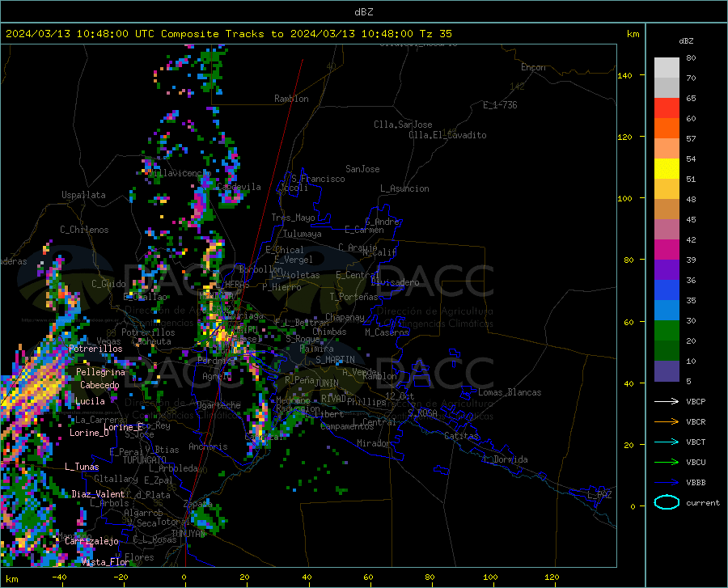Click the Mirador map label
Viewport: 728px width, 588px height.
tap(373, 443)
